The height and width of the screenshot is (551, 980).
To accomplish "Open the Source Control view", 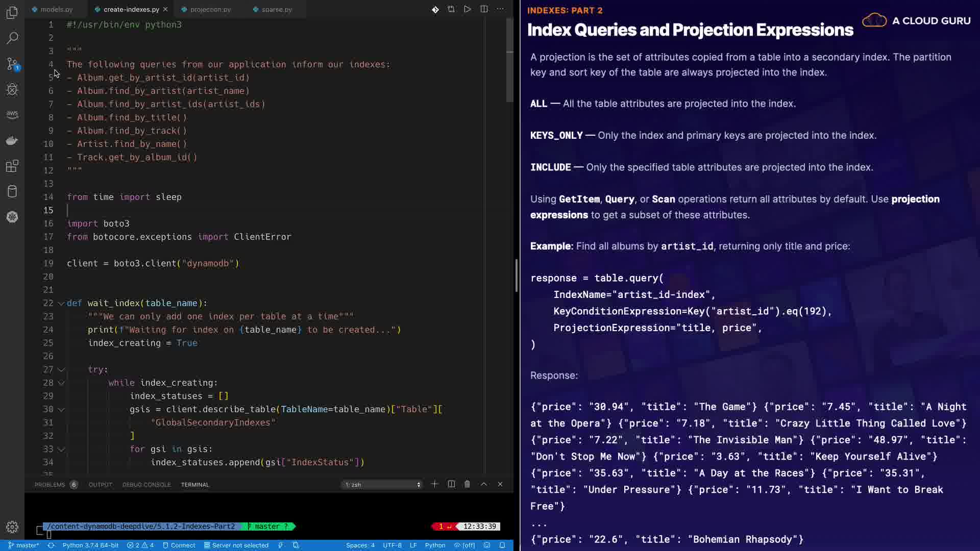I will 12,64.
